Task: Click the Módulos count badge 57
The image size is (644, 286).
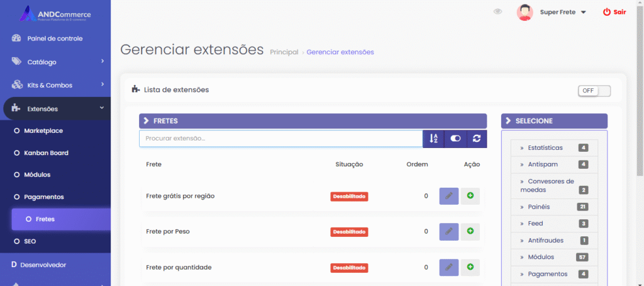Action: (x=582, y=257)
